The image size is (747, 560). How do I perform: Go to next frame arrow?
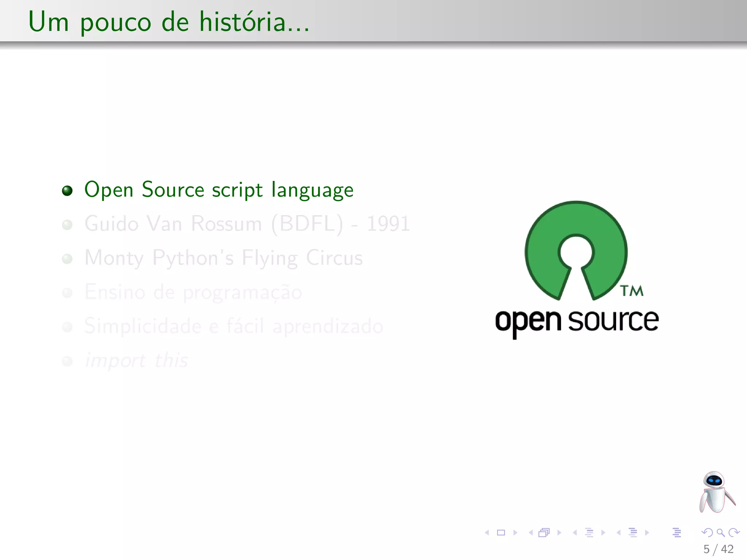[x=559, y=533]
